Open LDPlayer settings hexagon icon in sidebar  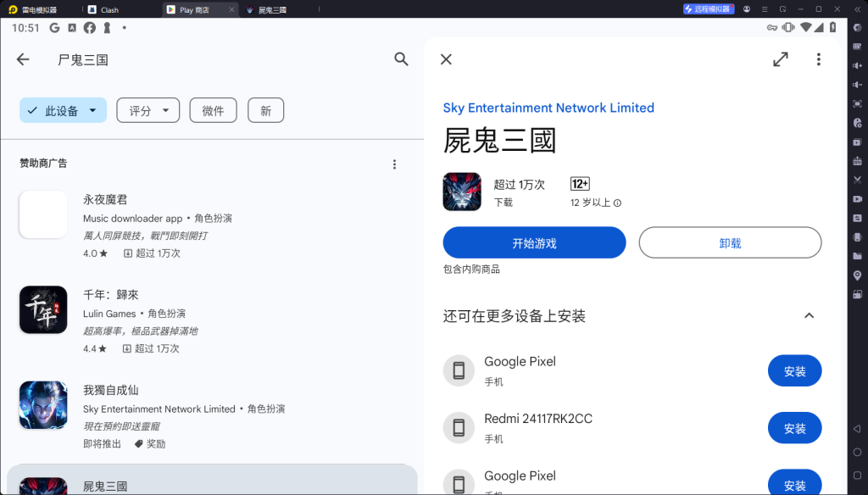(858, 28)
